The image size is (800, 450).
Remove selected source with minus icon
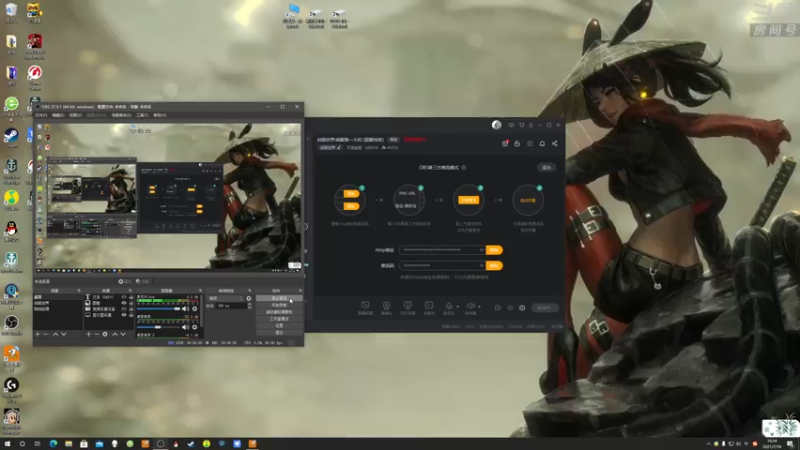(x=96, y=334)
